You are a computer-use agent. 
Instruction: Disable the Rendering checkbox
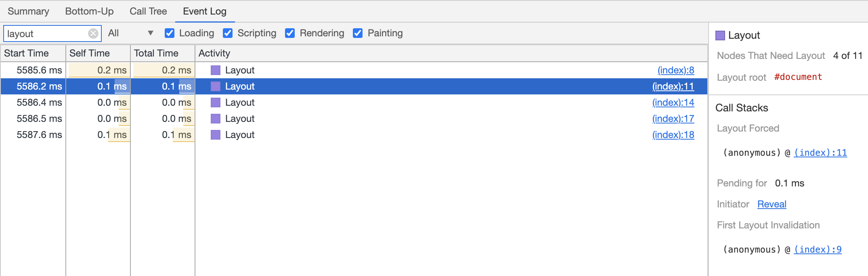290,33
